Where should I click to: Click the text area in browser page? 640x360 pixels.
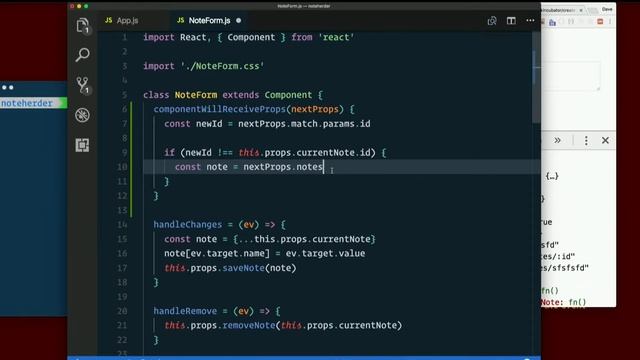[571, 76]
